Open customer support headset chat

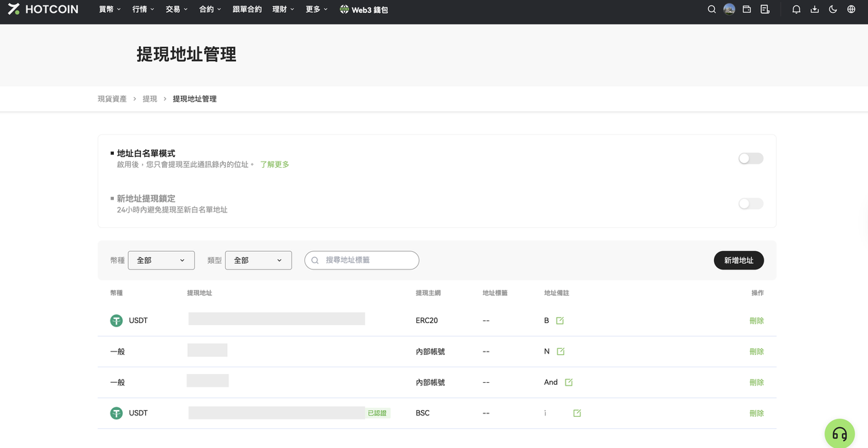[840, 433]
